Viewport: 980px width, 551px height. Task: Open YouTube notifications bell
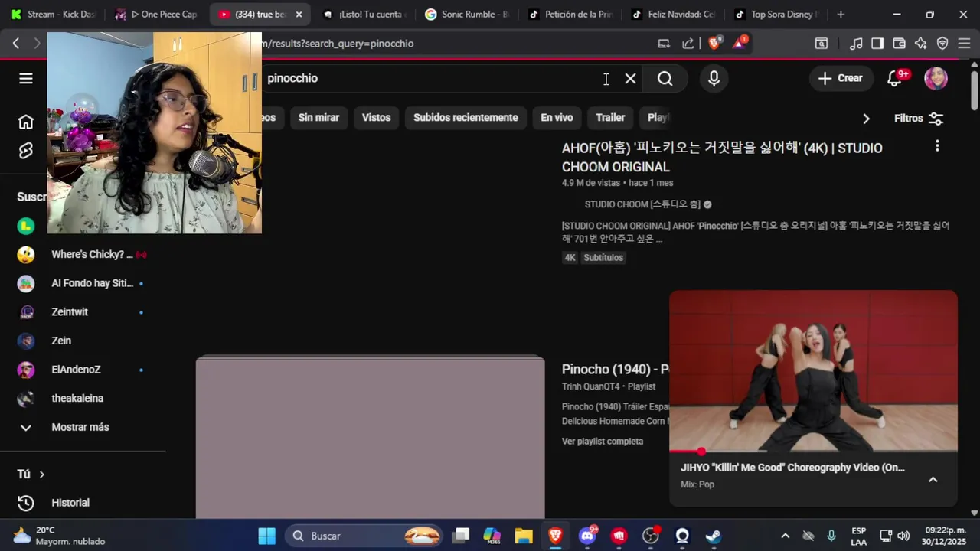pos(896,78)
